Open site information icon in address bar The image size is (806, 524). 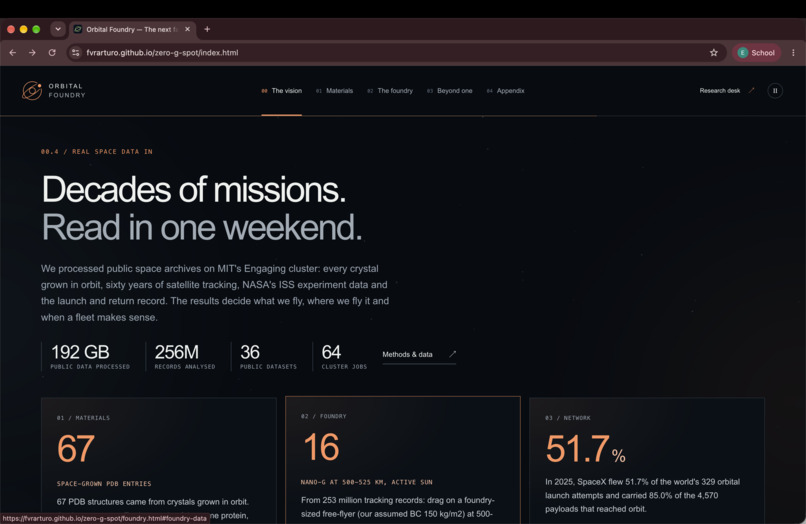pyautogui.click(x=76, y=52)
